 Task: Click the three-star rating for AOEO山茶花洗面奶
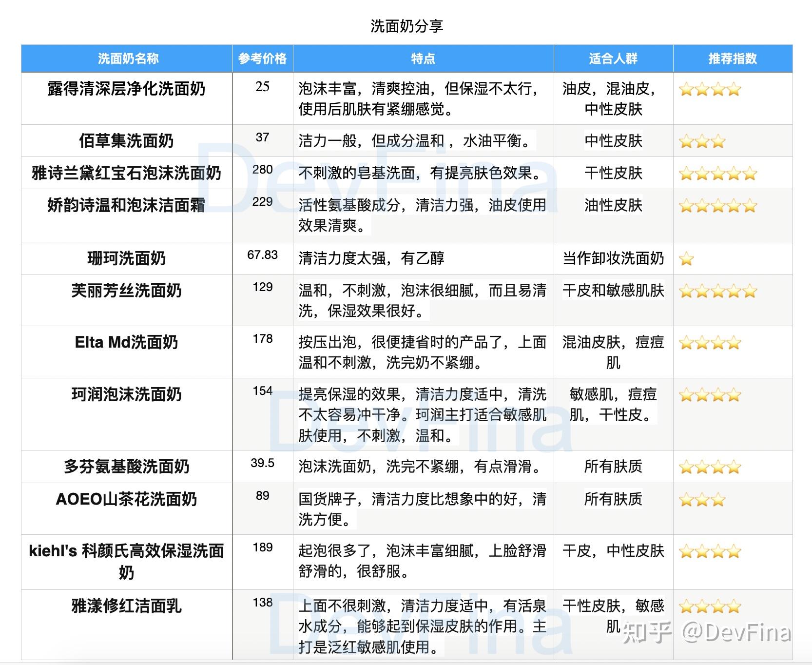coord(702,500)
